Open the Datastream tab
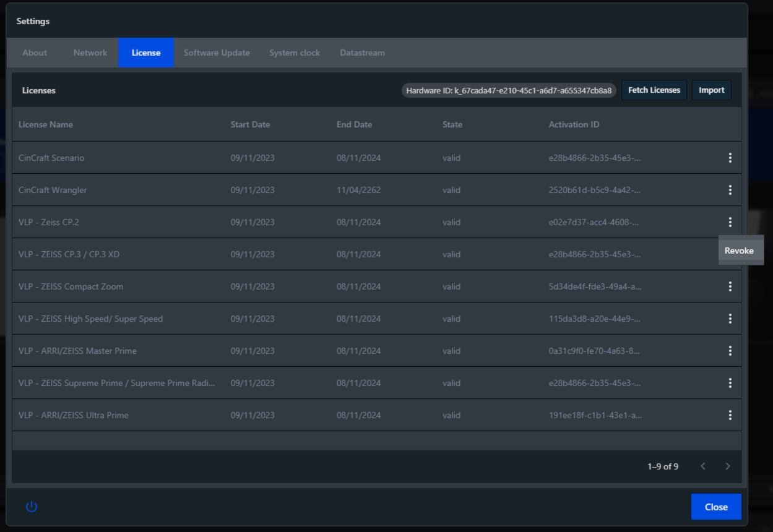This screenshot has height=532, width=773. [362, 53]
